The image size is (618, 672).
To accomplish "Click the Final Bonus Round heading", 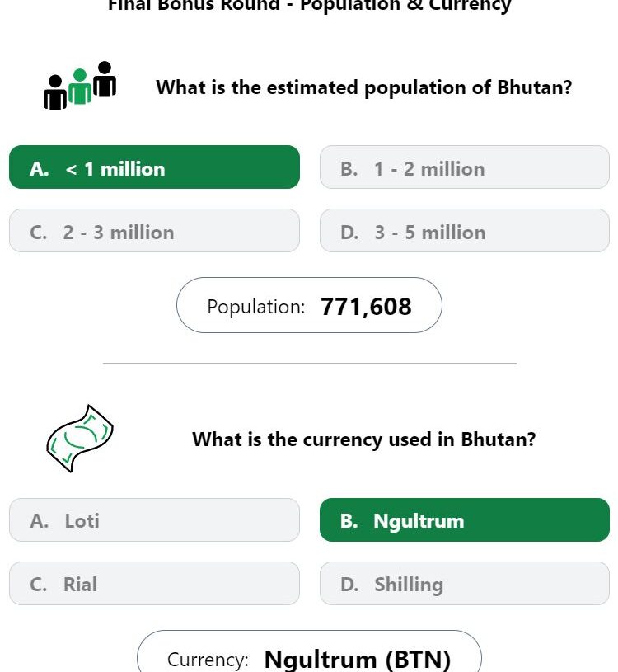I will click(x=309, y=5).
